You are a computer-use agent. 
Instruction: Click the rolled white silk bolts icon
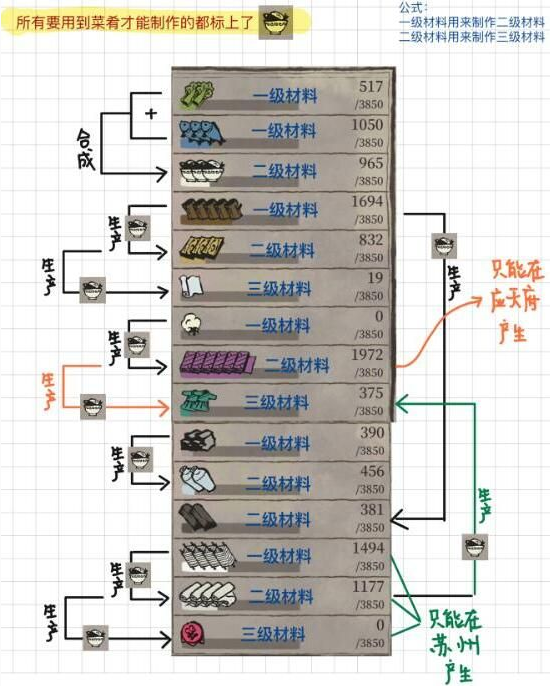pos(208,596)
